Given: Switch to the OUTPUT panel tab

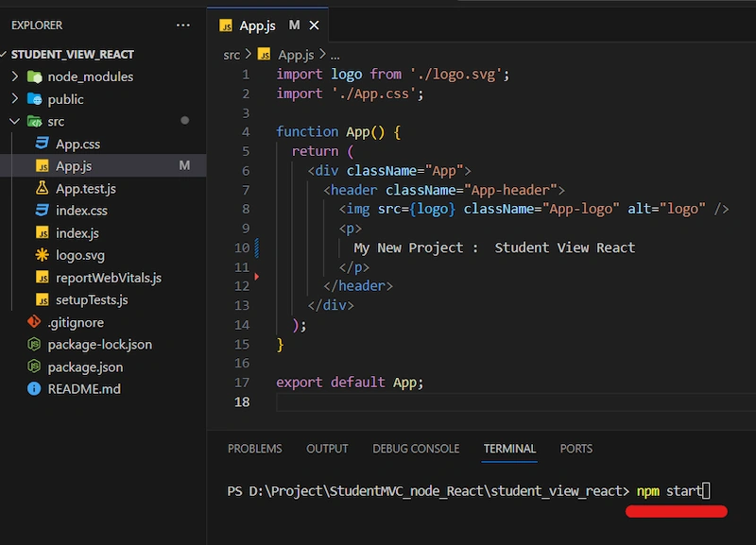Looking at the screenshot, I should coord(327,449).
